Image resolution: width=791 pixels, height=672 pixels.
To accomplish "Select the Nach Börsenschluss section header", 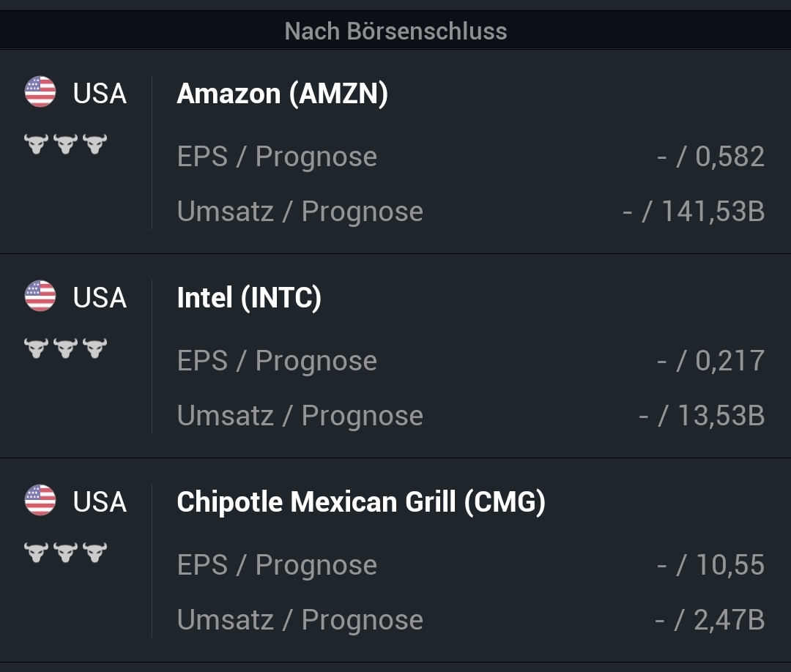I will (395, 31).
